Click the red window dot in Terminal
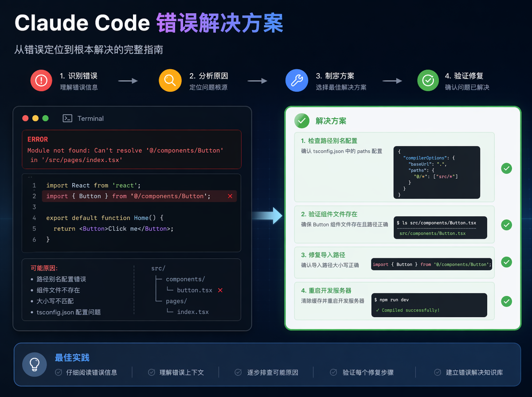The width and height of the screenshot is (532, 397). (25, 118)
